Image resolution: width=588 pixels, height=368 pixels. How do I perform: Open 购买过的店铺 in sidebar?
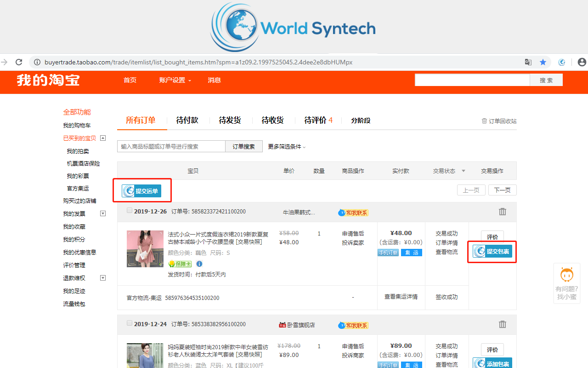(x=79, y=201)
